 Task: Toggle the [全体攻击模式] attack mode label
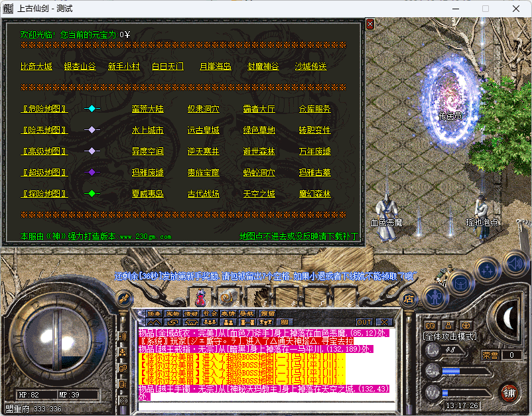450,336
